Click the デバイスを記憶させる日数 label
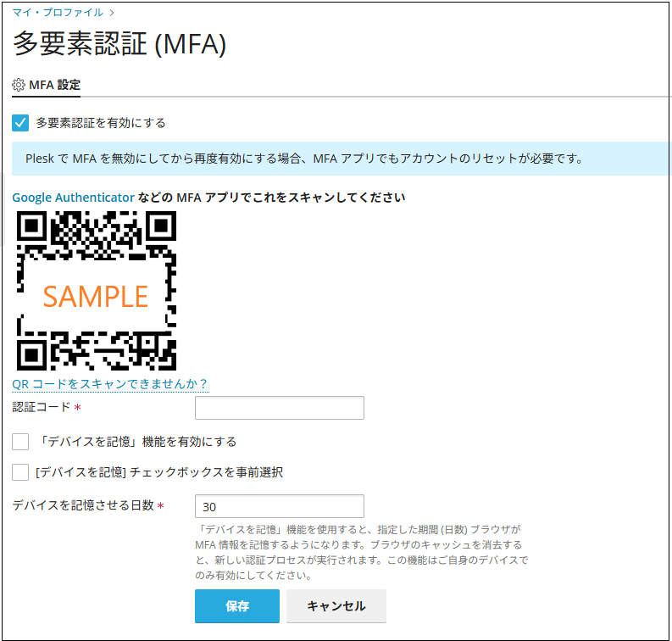 coord(83,505)
